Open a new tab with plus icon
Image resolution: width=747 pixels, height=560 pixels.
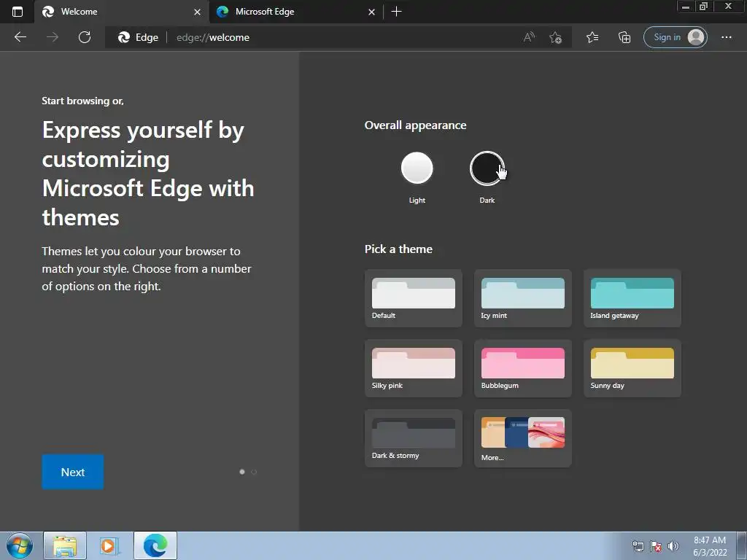coord(396,12)
